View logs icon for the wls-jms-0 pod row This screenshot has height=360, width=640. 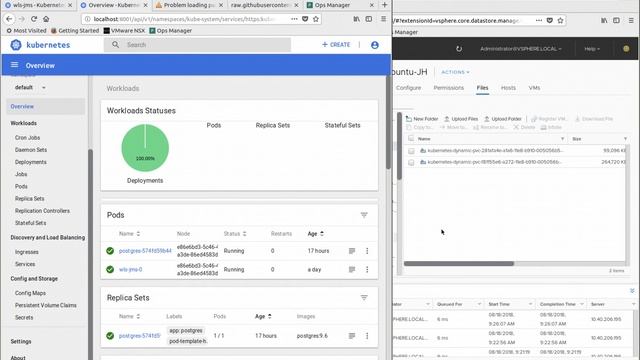(352, 269)
